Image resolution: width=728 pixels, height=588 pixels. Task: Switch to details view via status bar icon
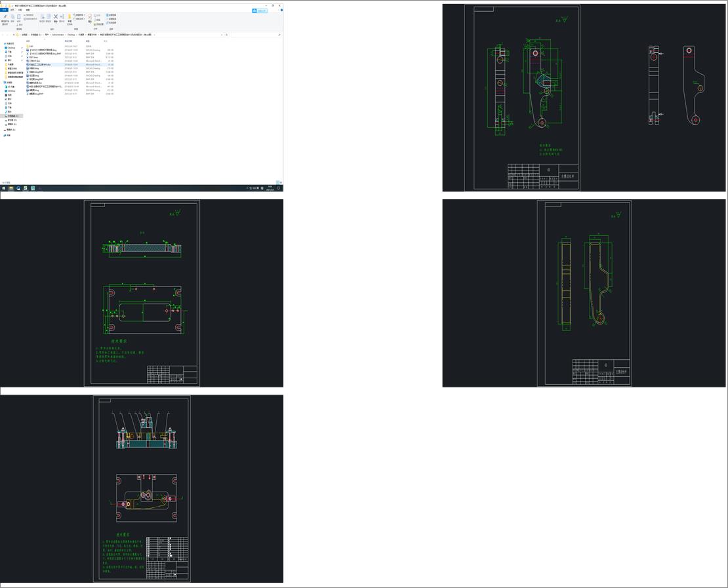(277, 182)
